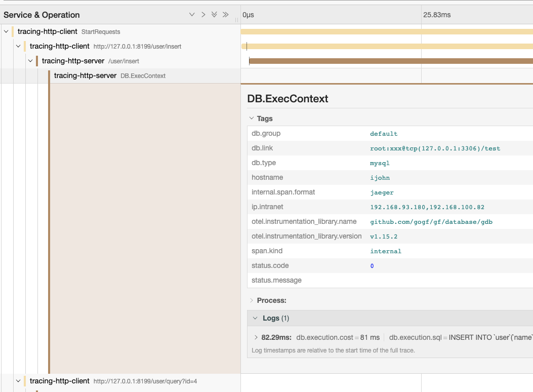This screenshot has height=392, width=533.
Task: Click the ip.intranet tag value
Action: click(x=420, y=207)
